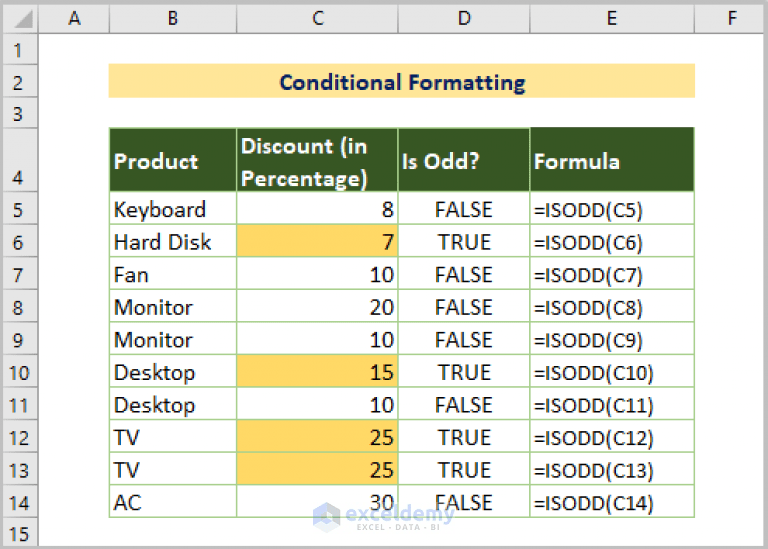Click the =ISODD(C13) formula cell
768x549 pixels.
[612, 470]
